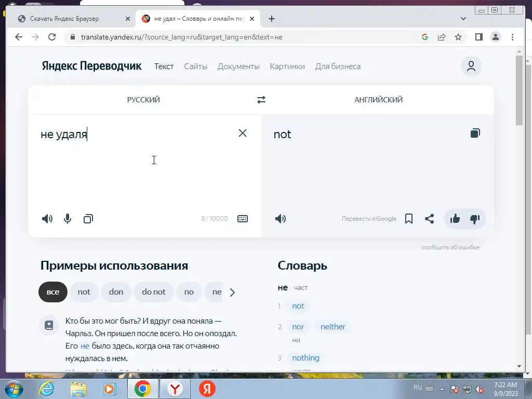
Task: Open the Chrome profile avatar
Action: coord(496,37)
